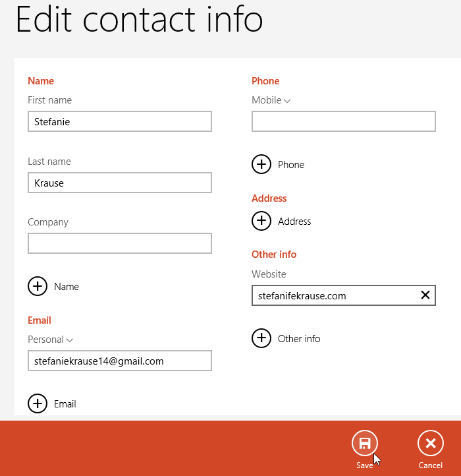Click the 'Address' text label next to plus
Image resolution: width=461 pixels, height=476 pixels.
click(x=294, y=222)
